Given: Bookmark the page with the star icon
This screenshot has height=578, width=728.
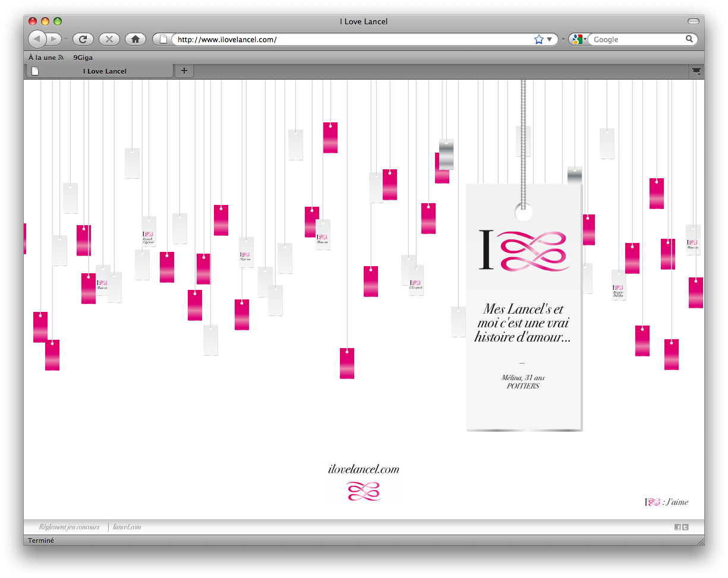Looking at the screenshot, I should 538,39.
